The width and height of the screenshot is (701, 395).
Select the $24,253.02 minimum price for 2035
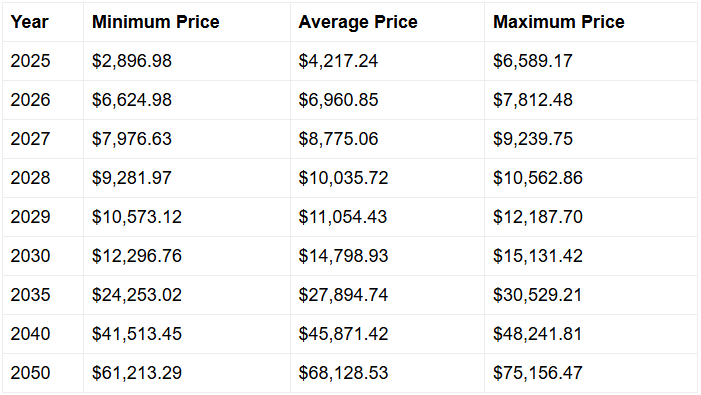point(187,295)
